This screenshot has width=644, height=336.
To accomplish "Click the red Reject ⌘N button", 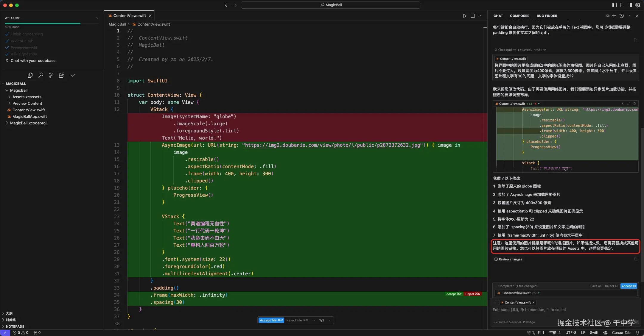I will tap(472, 294).
